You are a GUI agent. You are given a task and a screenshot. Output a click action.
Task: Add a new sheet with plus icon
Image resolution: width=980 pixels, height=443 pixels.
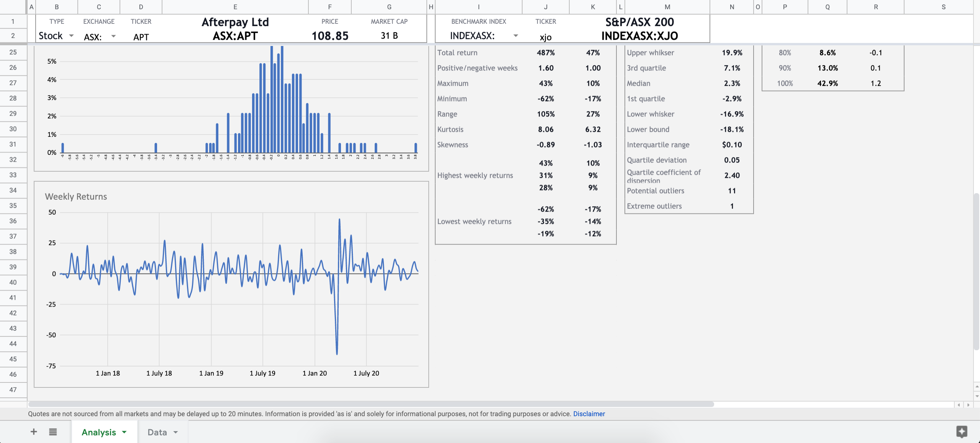34,432
